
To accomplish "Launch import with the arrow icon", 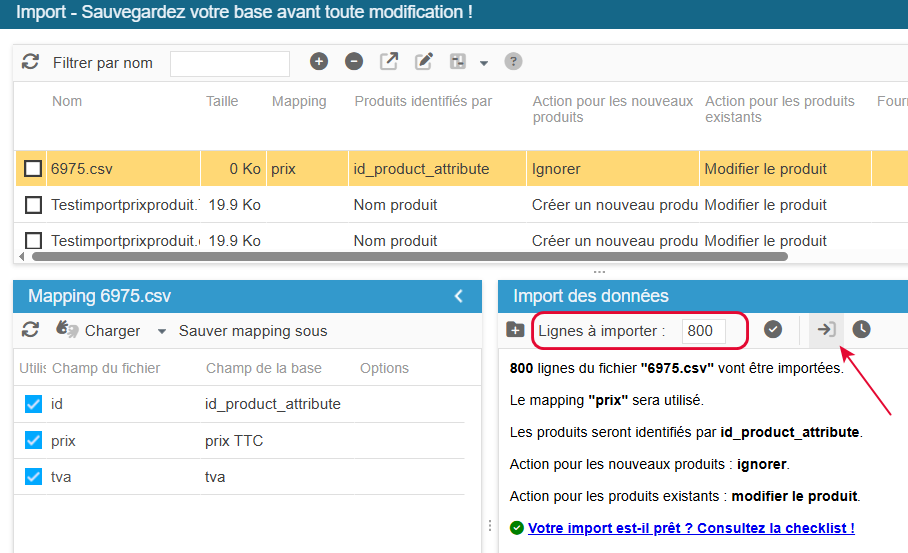I will (826, 329).
